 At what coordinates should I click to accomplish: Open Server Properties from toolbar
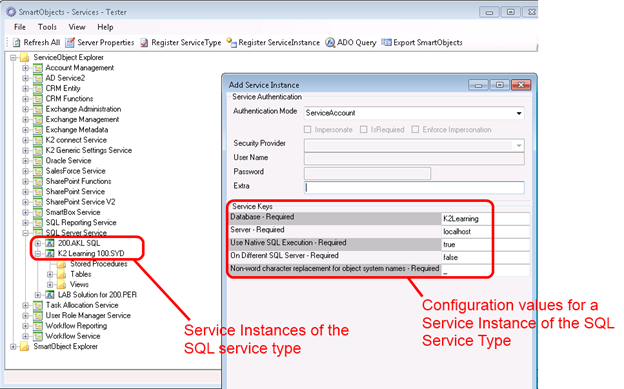tap(70, 43)
